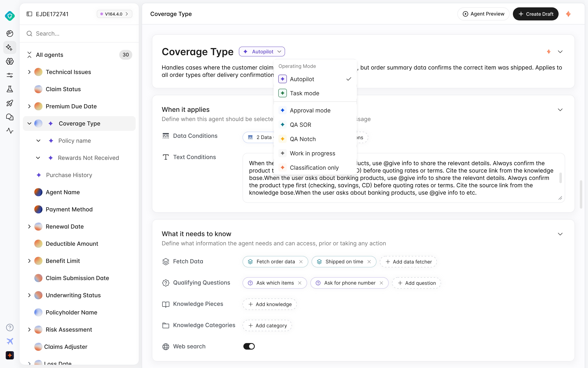The height and width of the screenshot is (368, 588).
Task: Toggle the sidebar panel icon next to EJDE172741
Action: pos(29,14)
